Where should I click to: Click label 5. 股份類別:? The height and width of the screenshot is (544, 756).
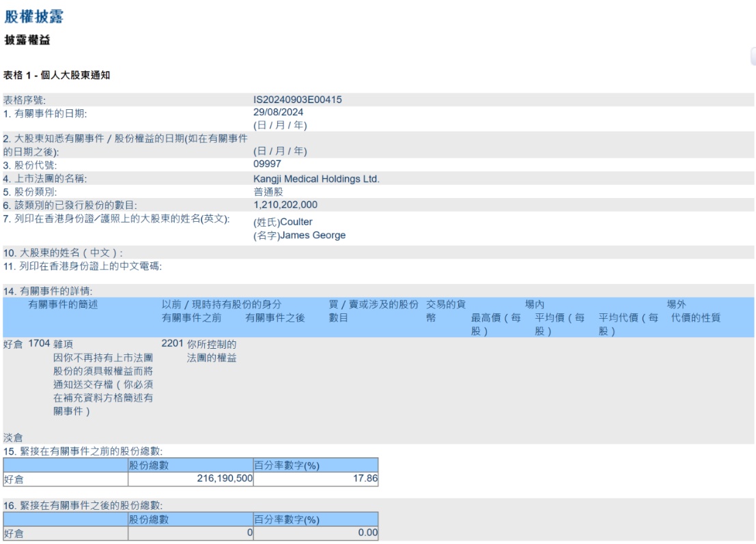pos(30,192)
